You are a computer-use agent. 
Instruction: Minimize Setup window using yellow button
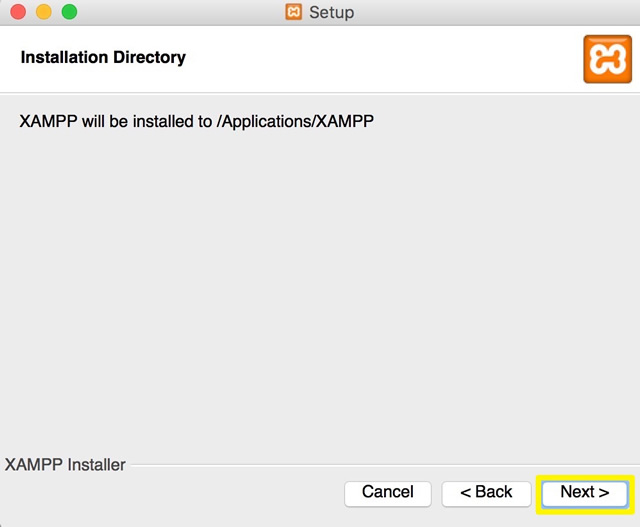tap(44, 12)
